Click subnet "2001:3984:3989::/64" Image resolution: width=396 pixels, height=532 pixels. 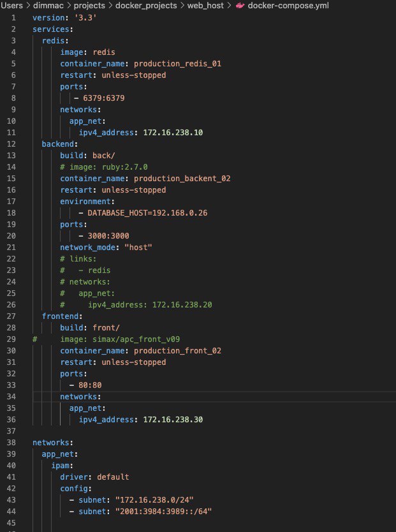[x=163, y=512]
